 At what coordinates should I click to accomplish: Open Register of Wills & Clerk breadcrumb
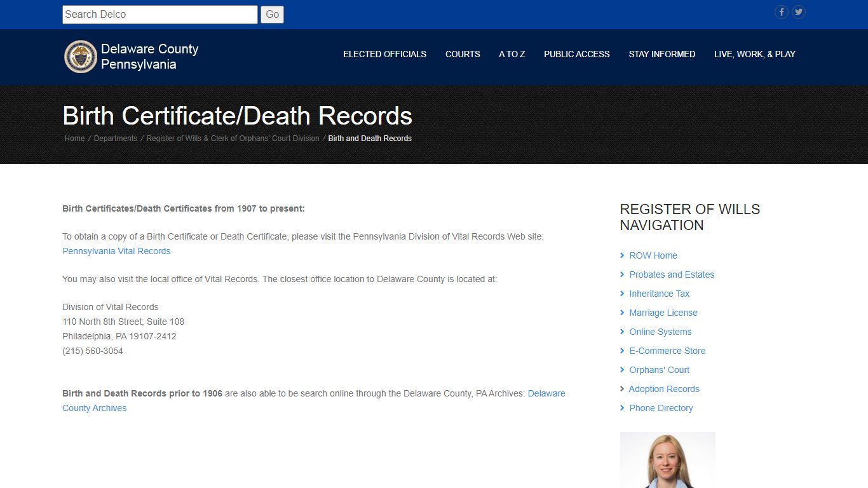(233, 139)
